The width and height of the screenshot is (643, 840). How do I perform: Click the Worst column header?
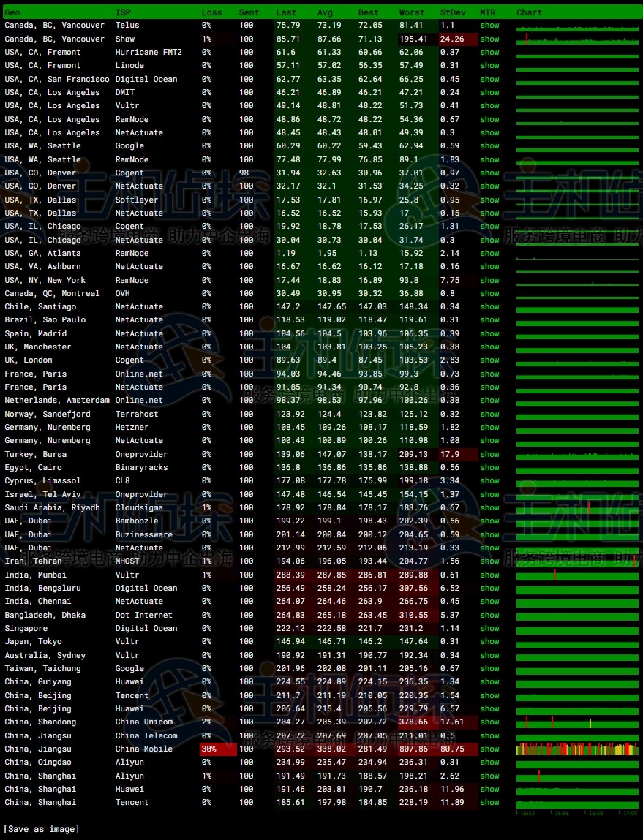412,12
